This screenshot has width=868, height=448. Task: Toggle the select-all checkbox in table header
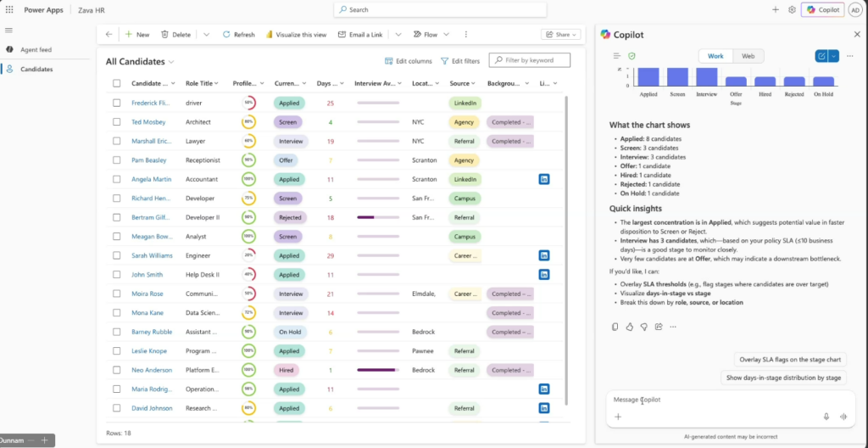click(x=116, y=83)
